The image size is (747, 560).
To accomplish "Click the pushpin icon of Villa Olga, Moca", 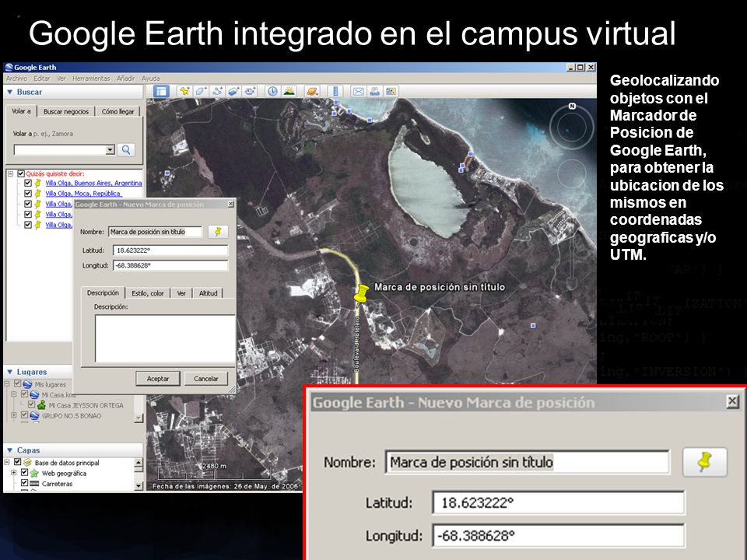I will coord(37,194).
